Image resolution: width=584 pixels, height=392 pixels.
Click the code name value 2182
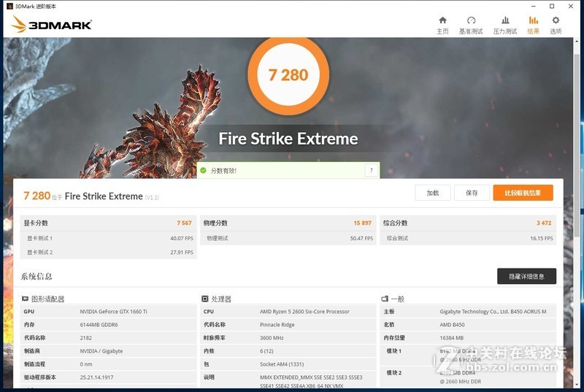point(85,338)
